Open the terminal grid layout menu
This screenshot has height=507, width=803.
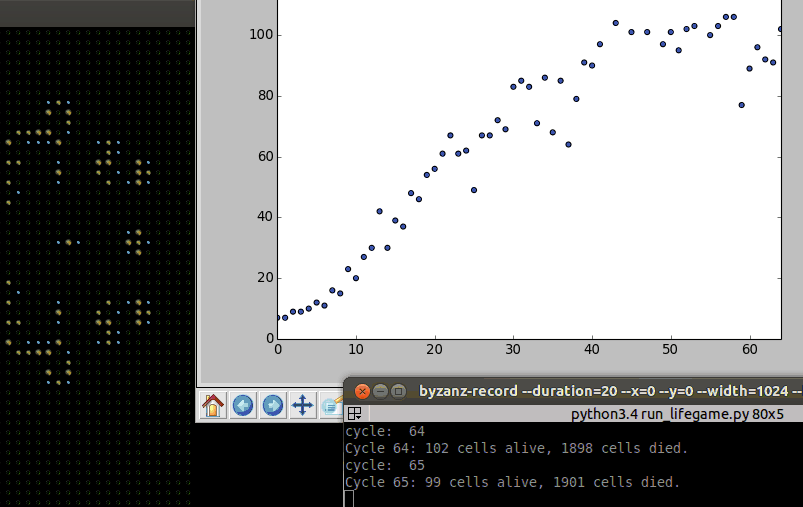tap(354, 413)
